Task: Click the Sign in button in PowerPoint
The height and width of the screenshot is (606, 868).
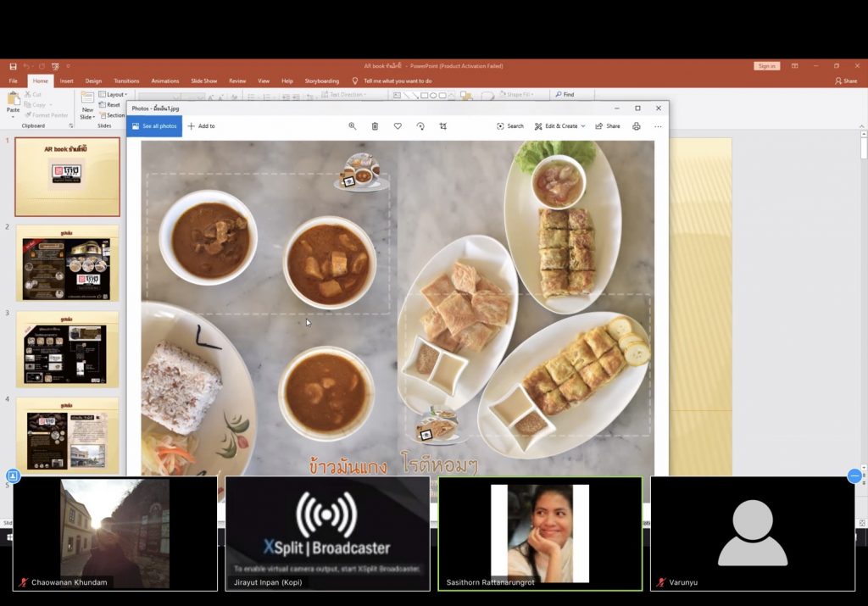Action: 766,66
